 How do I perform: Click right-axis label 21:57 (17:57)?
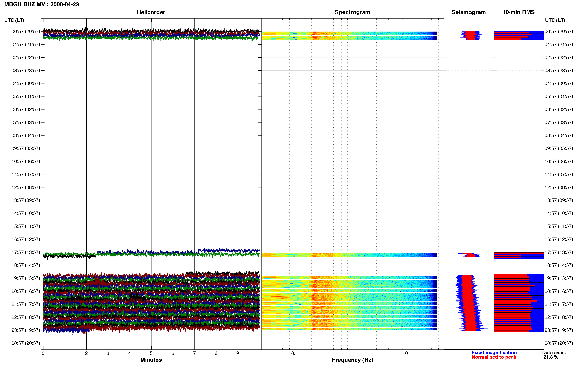559,304
